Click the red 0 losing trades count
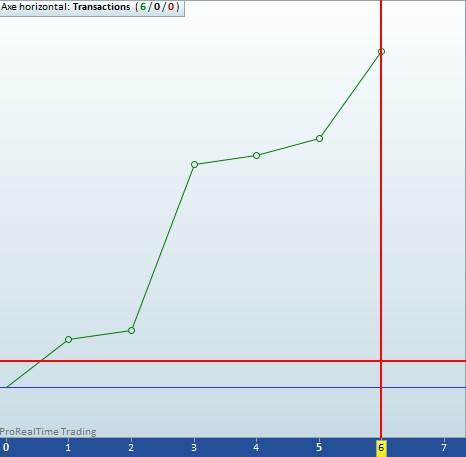This screenshot has height=457, width=466. [x=171, y=7]
